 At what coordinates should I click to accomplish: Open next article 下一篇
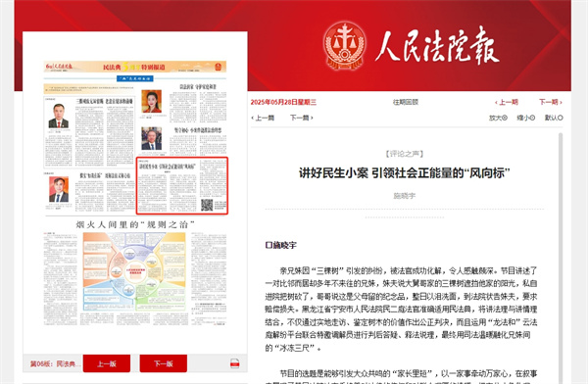pos(302,118)
